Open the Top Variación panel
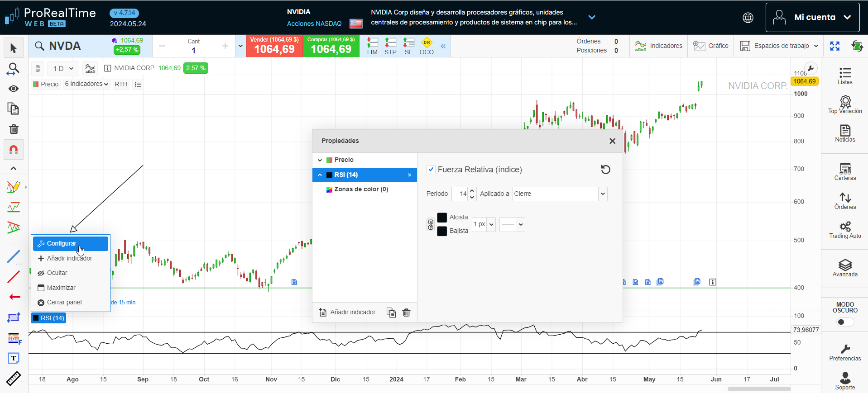868x393 pixels. (x=845, y=104)
